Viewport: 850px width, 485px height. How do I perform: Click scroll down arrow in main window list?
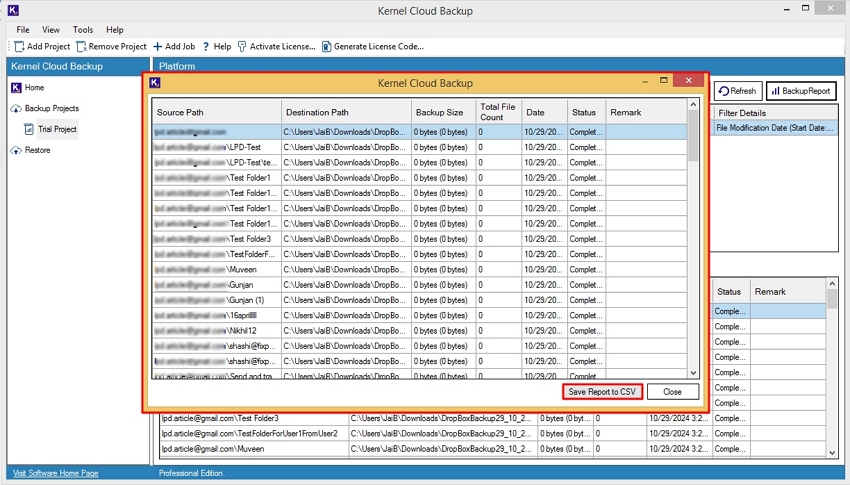[x=832, y=453]
